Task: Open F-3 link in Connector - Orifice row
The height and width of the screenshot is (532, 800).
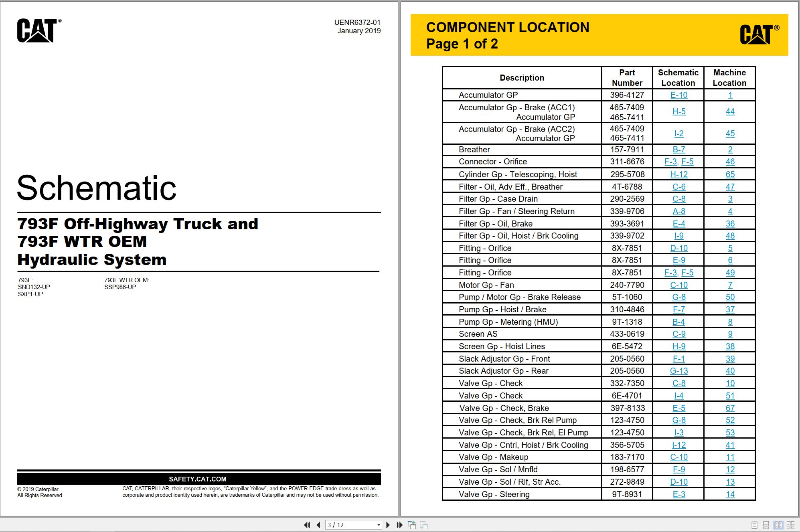Action: click(671, 162)
